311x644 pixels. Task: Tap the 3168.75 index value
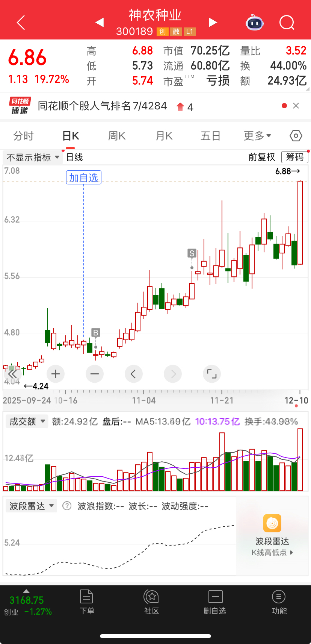[x=26, y=600]
